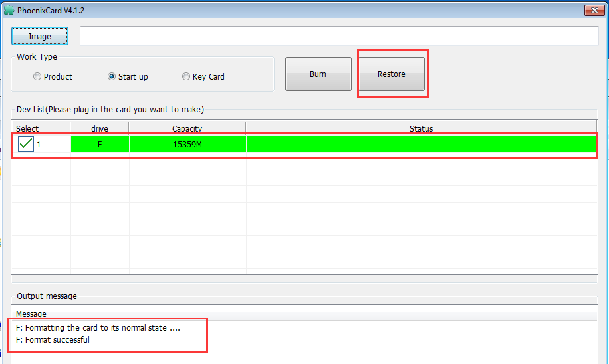The height and width of the screenshot is (364, 609).
Task: Toggle the checkbox for device 1
Action: [26, 144]
